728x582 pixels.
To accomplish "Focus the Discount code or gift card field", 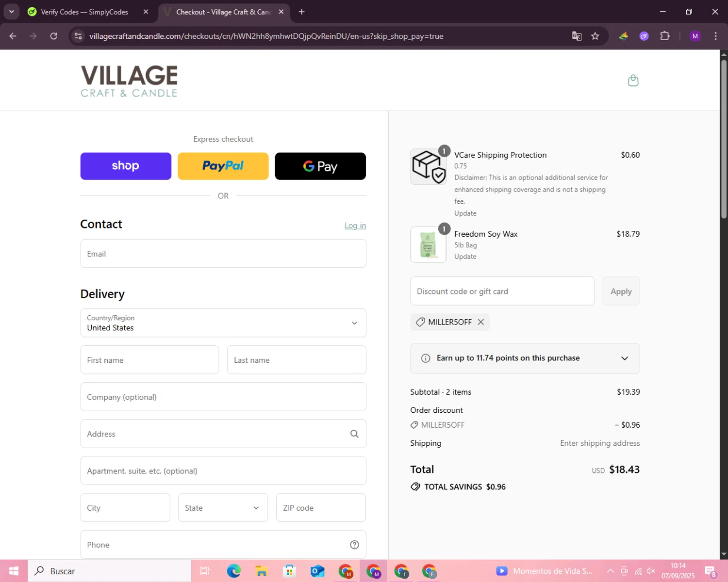I will point(502,291).
